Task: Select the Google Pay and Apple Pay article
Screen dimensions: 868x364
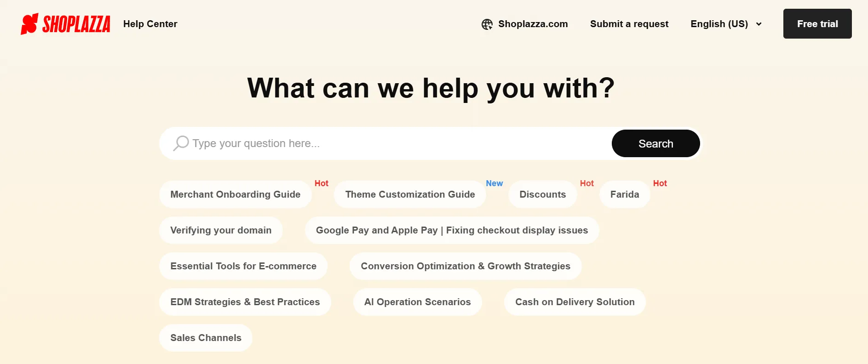Action: tap(452, 230)
